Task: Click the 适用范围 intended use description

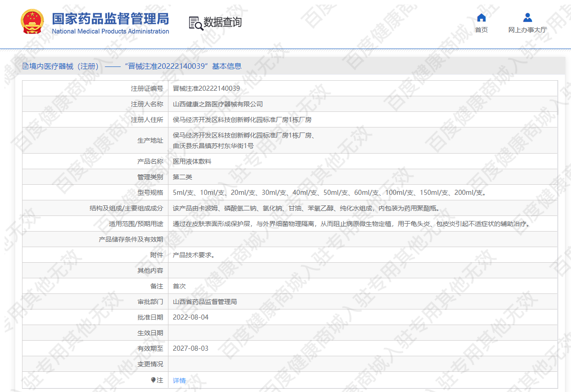Action: 351,224
